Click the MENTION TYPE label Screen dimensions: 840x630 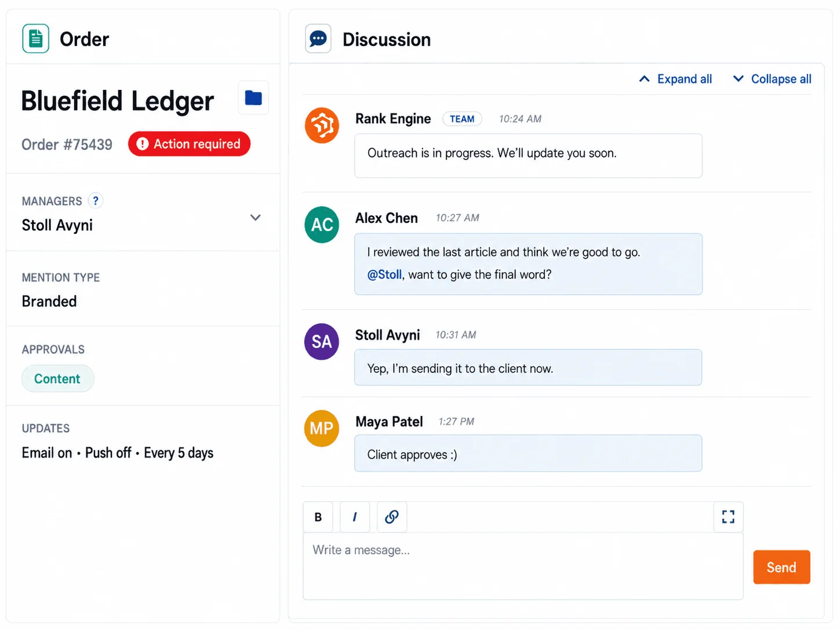[61, 278]
